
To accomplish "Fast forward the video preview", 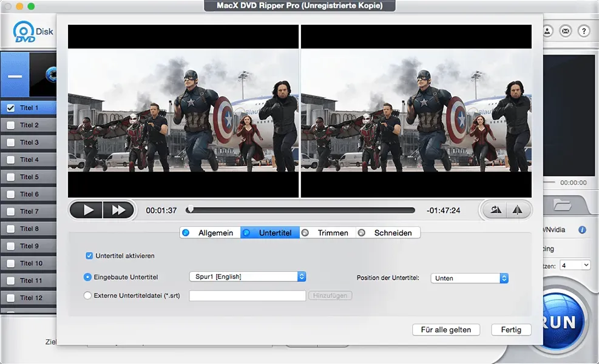I will coord(118,210).
